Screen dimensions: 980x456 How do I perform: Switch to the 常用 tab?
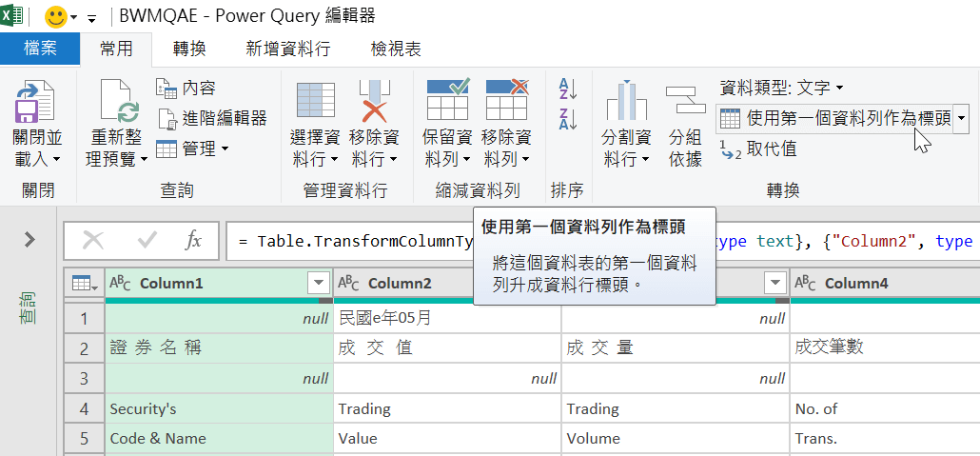[116, 49]
